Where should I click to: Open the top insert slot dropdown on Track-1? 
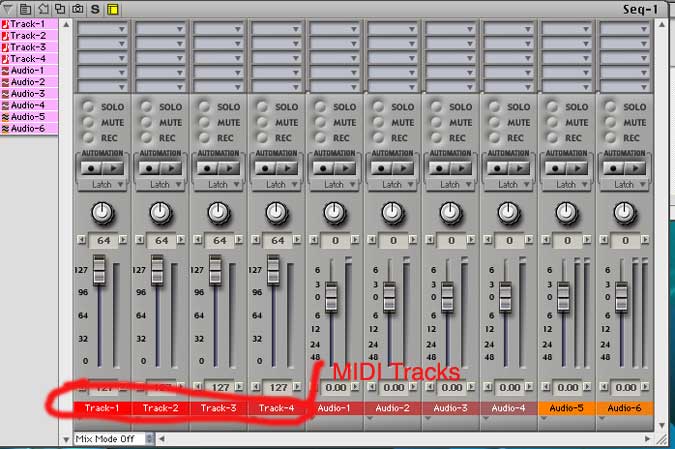tap(102, 29)
